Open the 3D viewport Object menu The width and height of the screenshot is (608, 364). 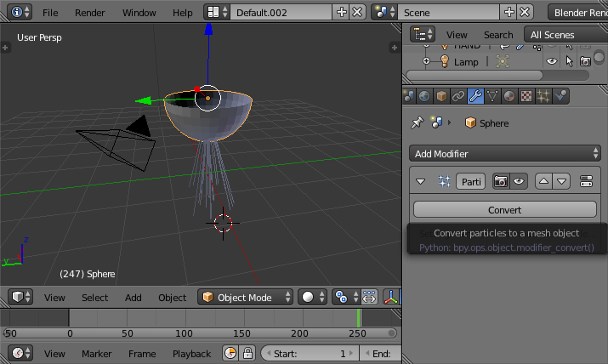[172, 298]
